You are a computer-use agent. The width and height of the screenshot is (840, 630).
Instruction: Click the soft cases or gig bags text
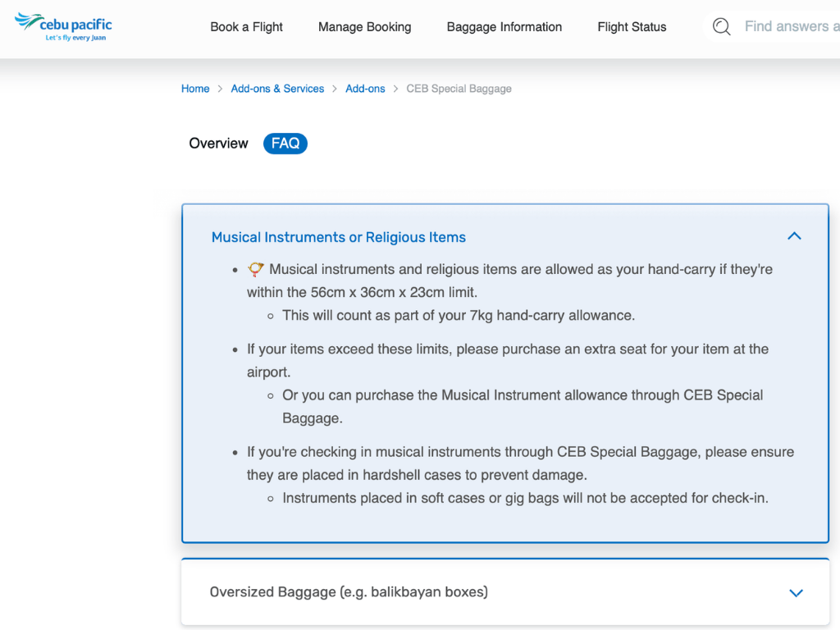[x=526, y=498]
